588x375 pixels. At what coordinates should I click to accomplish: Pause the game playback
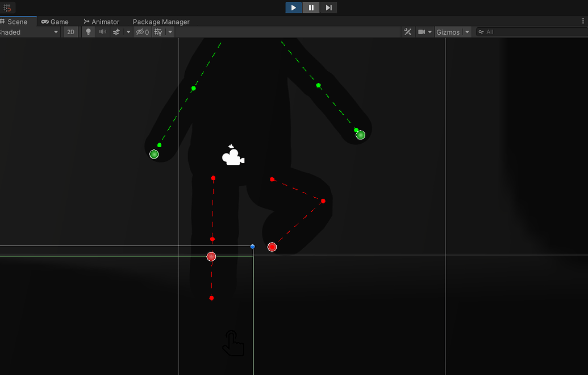point(311,7)
